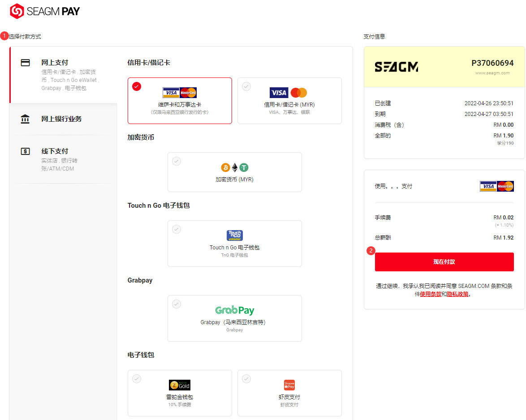Click the Bitcoin Ethereum Tether crypto icons
This screenshot has height=420, width=526.
(234, 167)
